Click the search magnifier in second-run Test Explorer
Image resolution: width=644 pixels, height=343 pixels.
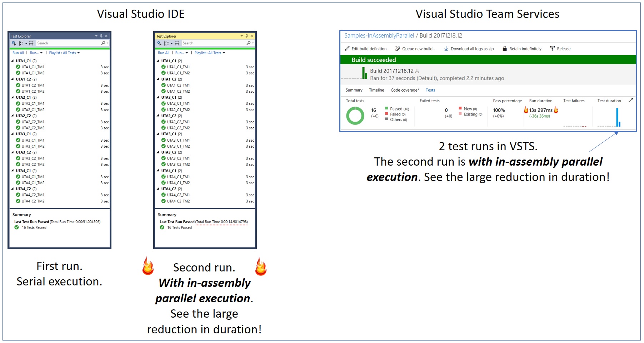[x=249, y=43]
